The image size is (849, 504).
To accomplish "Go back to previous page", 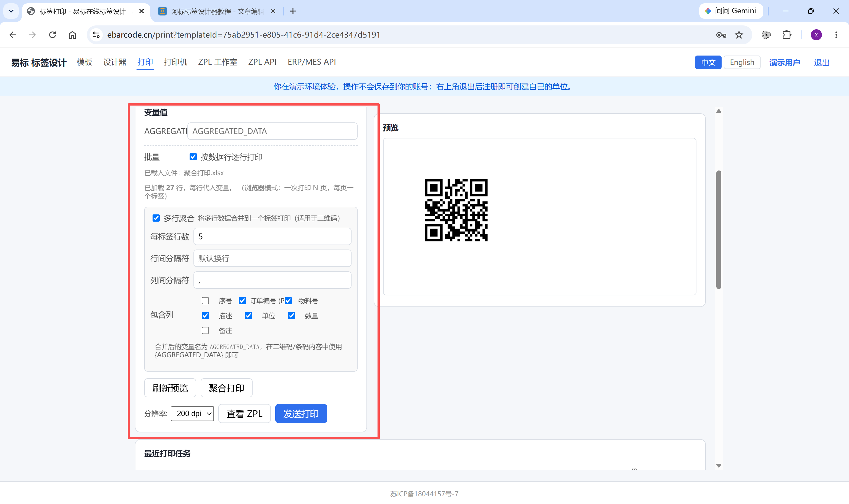I will click(x=13, y=35).
